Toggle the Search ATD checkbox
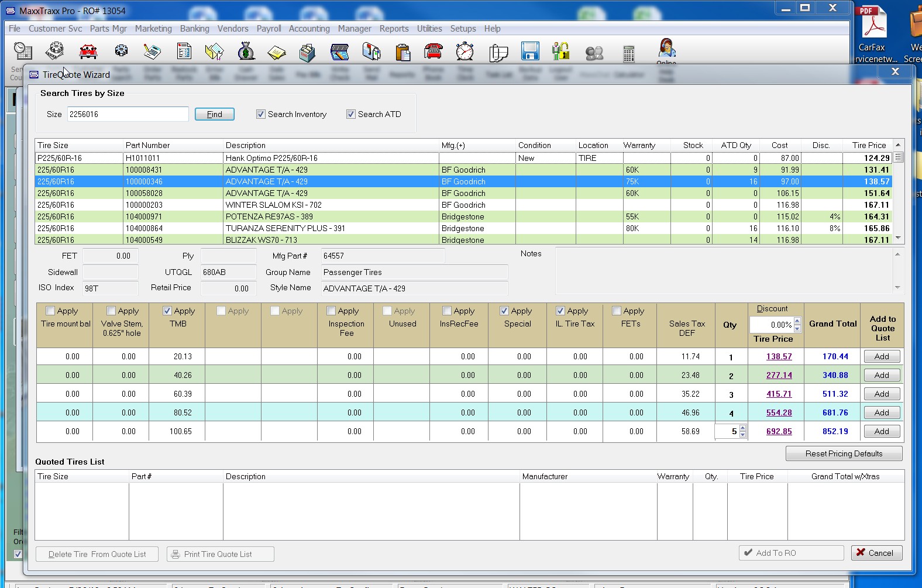This screenshot has height=588, width=922. coord(351,114)
